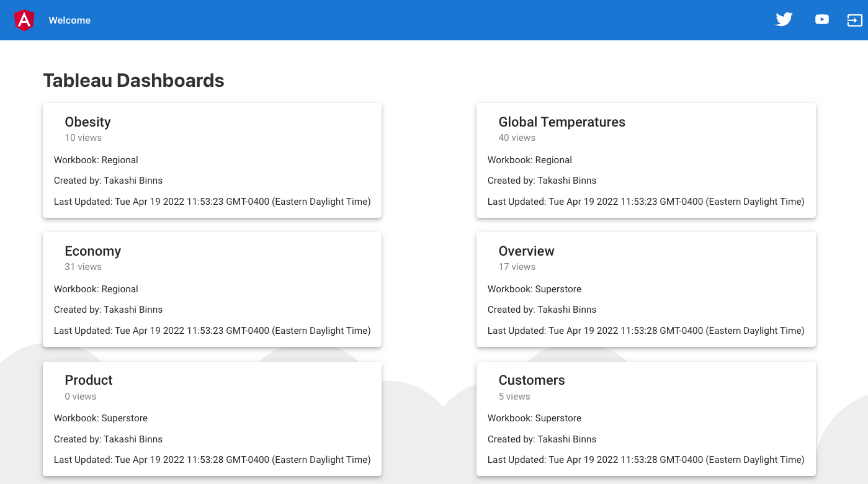Click the 5 views label under Customers

click(x=514, y=397)
